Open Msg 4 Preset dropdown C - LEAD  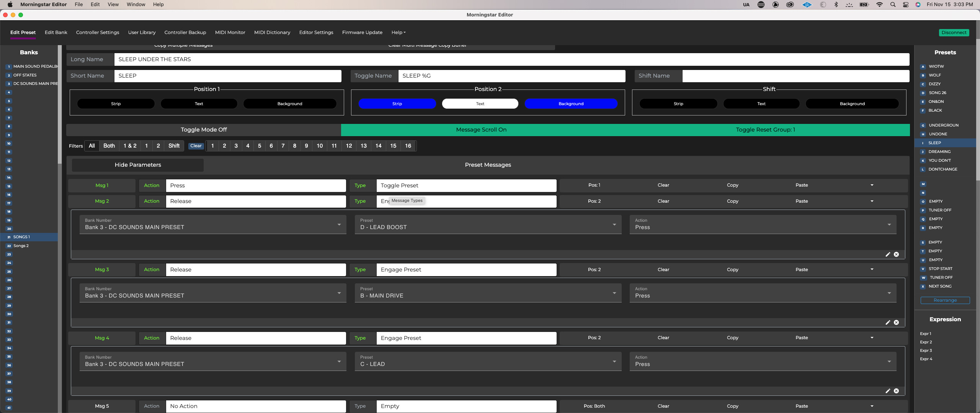488,361
